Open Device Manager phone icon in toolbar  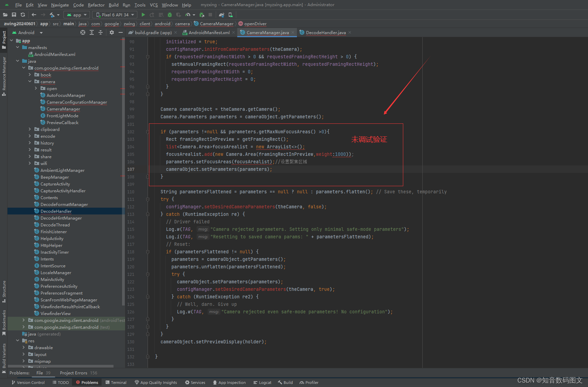[x=231, y=15]
